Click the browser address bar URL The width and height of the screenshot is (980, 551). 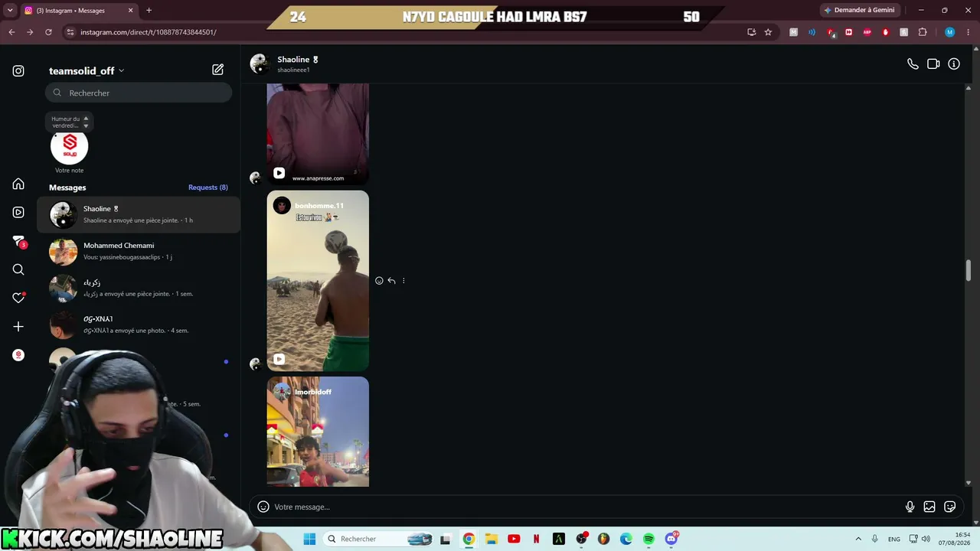click(149, 32)
